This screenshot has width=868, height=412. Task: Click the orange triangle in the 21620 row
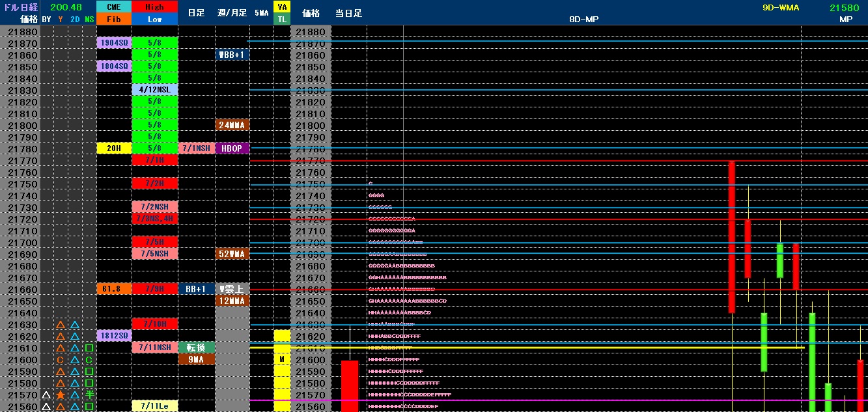[61, 336]
